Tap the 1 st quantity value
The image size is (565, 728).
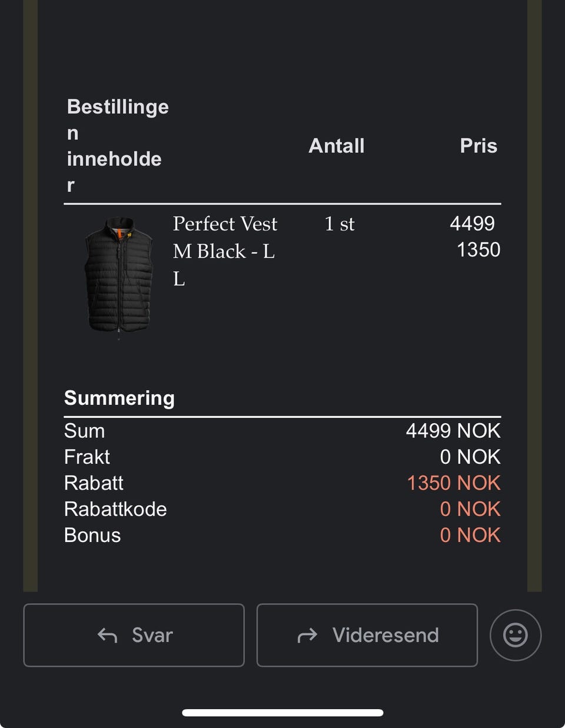(x=340, y=224)
